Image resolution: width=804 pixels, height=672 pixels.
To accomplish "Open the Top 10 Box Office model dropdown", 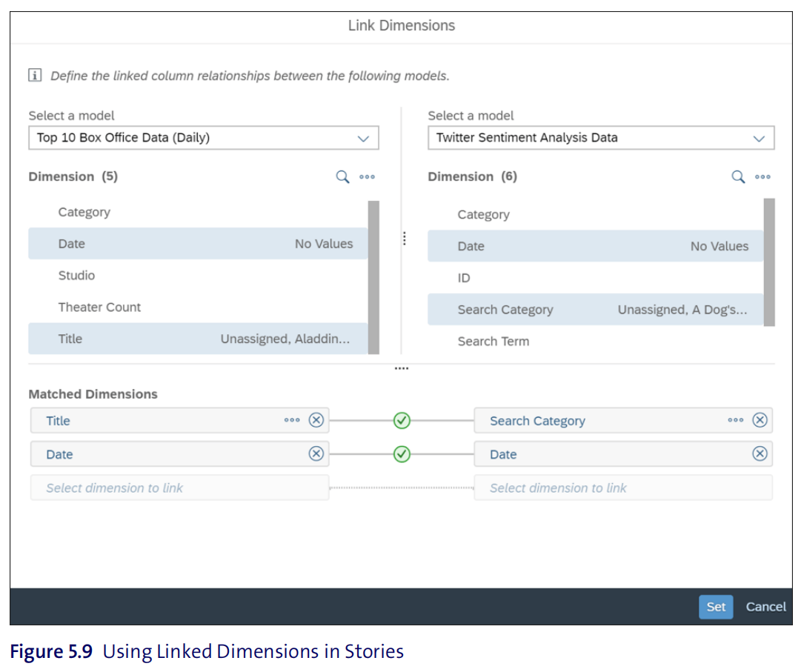I will click(204, 138).
